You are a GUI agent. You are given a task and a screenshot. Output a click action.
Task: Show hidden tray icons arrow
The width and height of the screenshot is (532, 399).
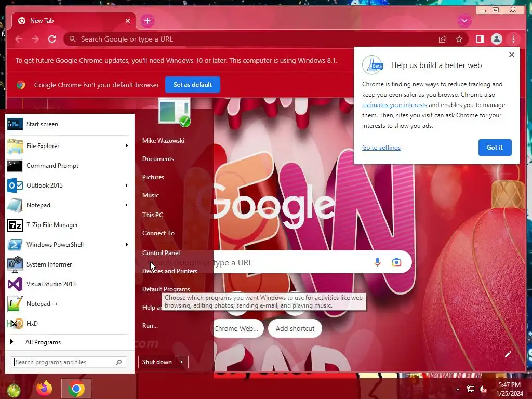pos(458,389)
